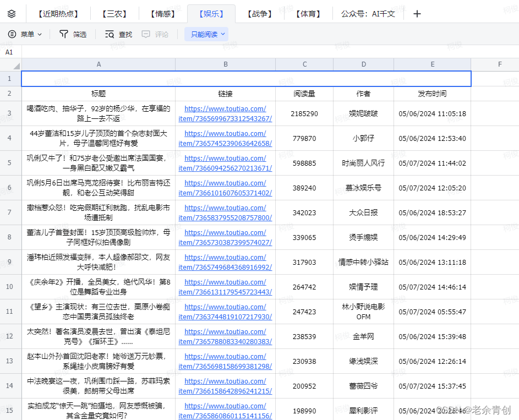Open toutiao link ending 7365745239063642658

(226, 138)
